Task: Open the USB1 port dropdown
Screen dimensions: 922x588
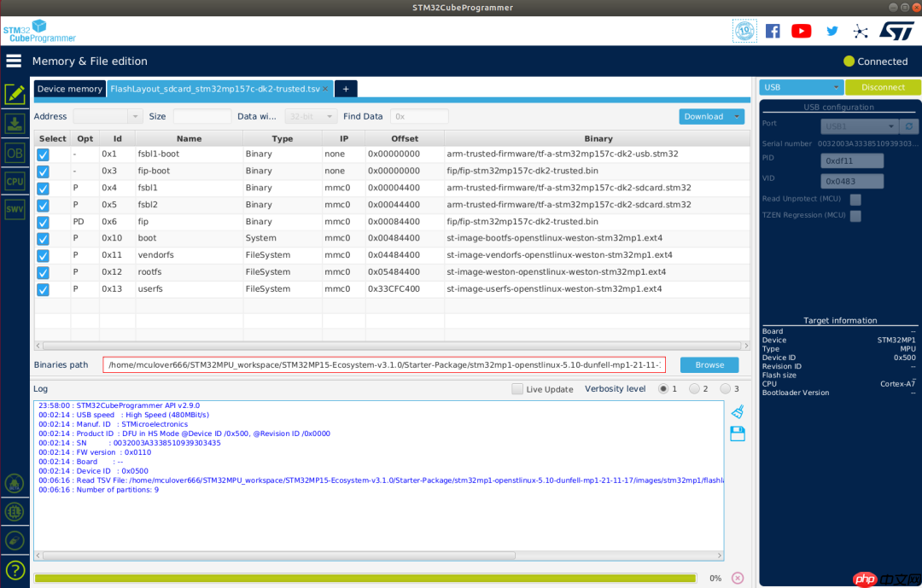Action: [859, 126]
